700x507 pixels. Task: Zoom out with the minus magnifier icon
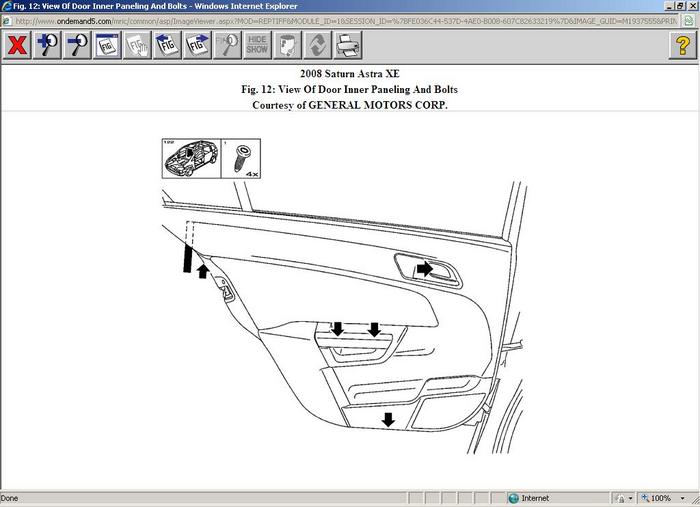(x=77, y=45)
